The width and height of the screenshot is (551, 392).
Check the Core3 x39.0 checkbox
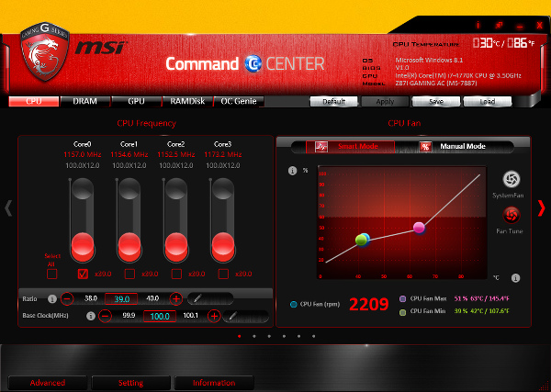pyautogui.click(x=223, y=274)
